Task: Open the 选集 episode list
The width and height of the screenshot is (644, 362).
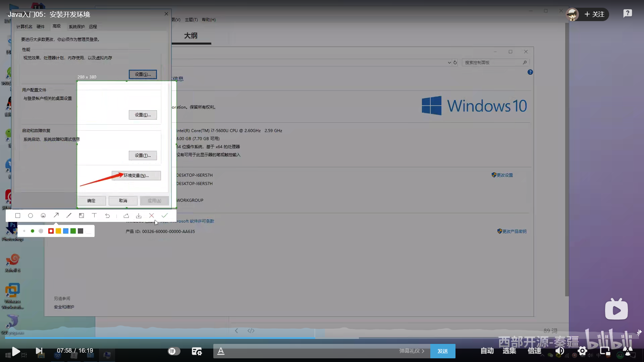Action: point(509,351)
